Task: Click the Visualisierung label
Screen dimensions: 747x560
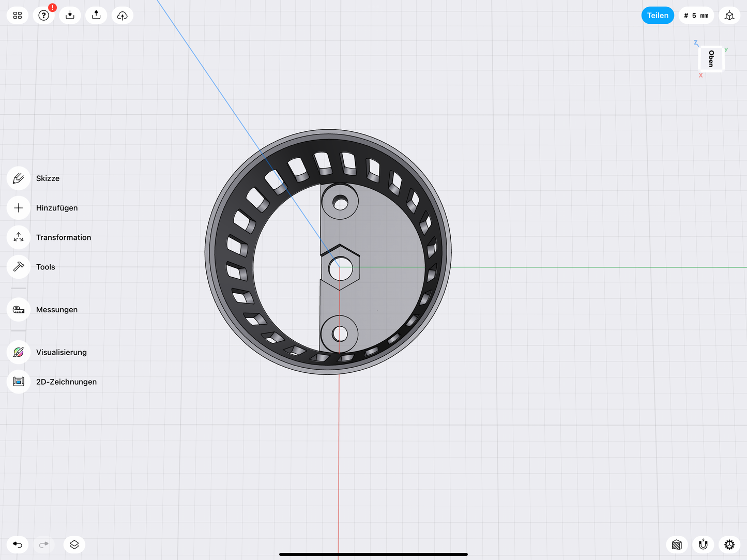Action: click(62, 352)
